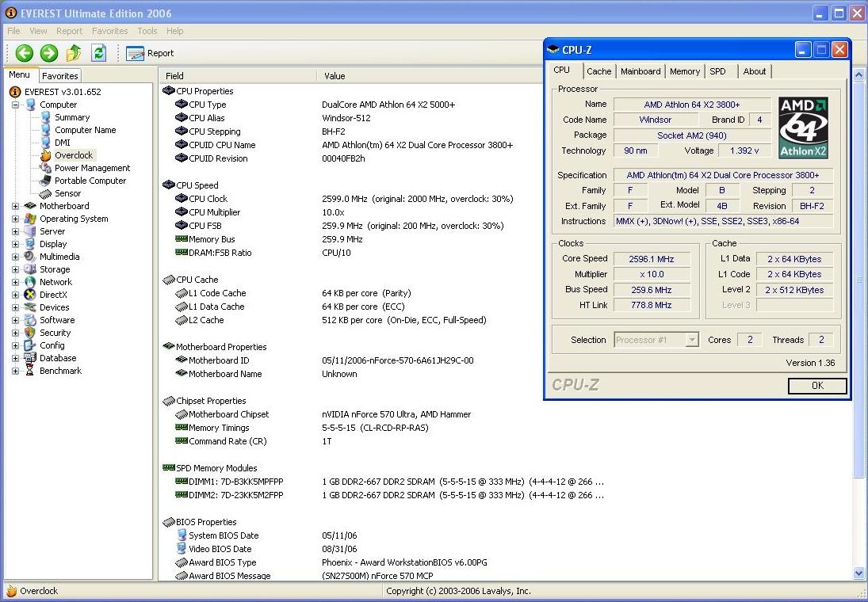Screen dimensions: 868x602
Task: Click the scroll up arrow of main pane
Action: (858, 74)
